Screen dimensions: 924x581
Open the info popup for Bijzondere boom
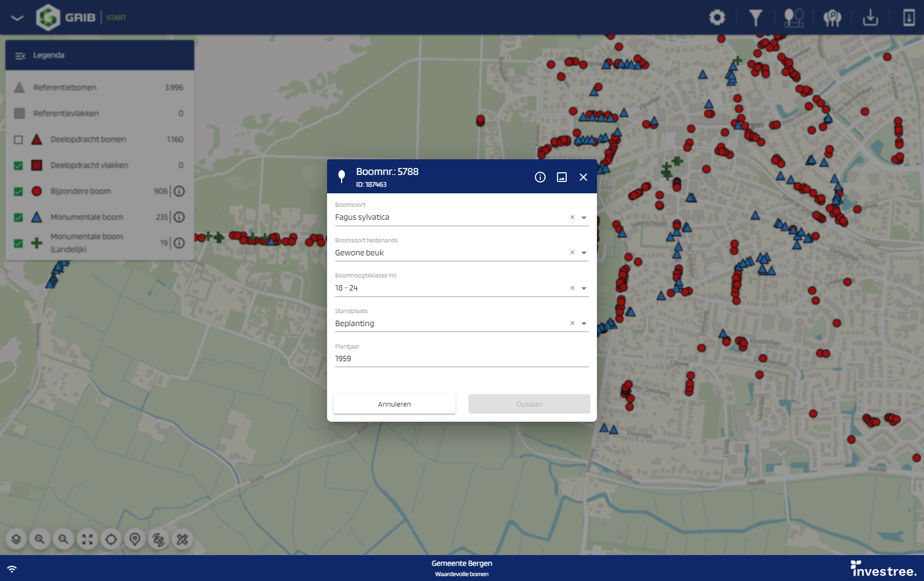click(x=179, y=191)
